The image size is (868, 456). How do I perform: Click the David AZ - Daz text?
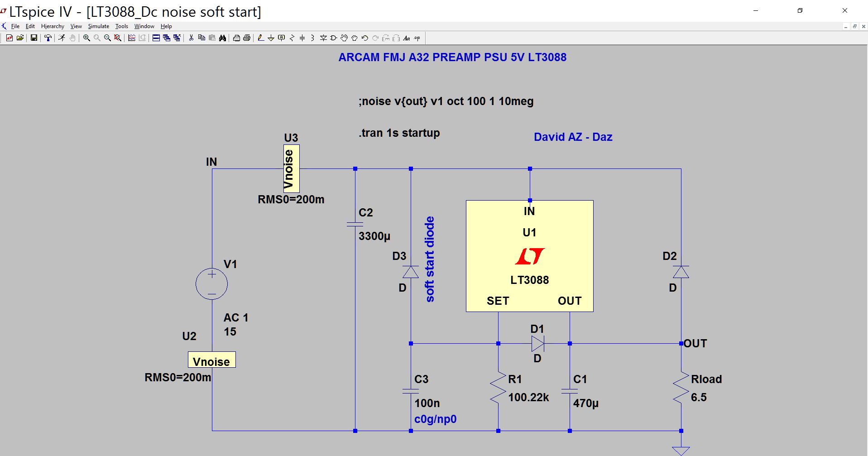(573, 137)
